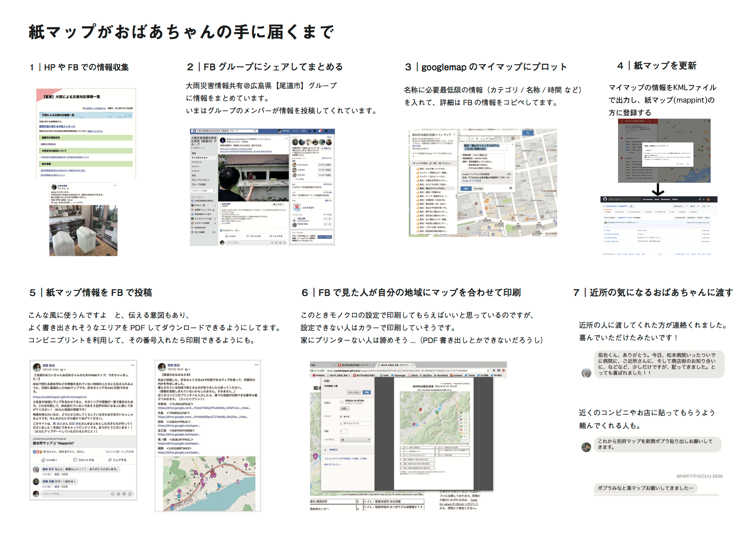Click reaction icons under the Mapprint link preview
756x535 pixels.
click(x=37, y=452)
